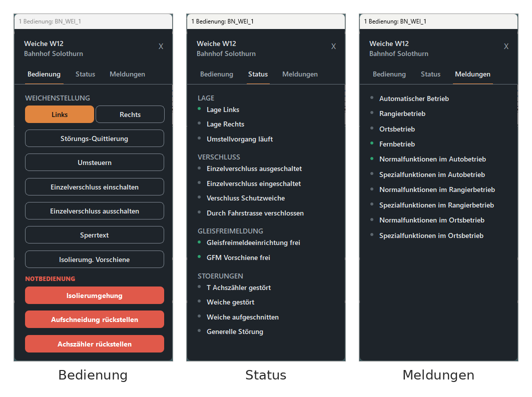This screenshot has height=397, width=532.
Task: Click Einzelverschluss ausschalten
Action: (94, 211)
